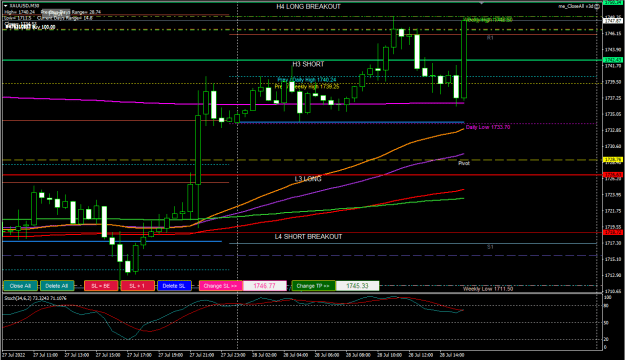Click the stop loss field showing 1746.77

[x=265, y=286]
